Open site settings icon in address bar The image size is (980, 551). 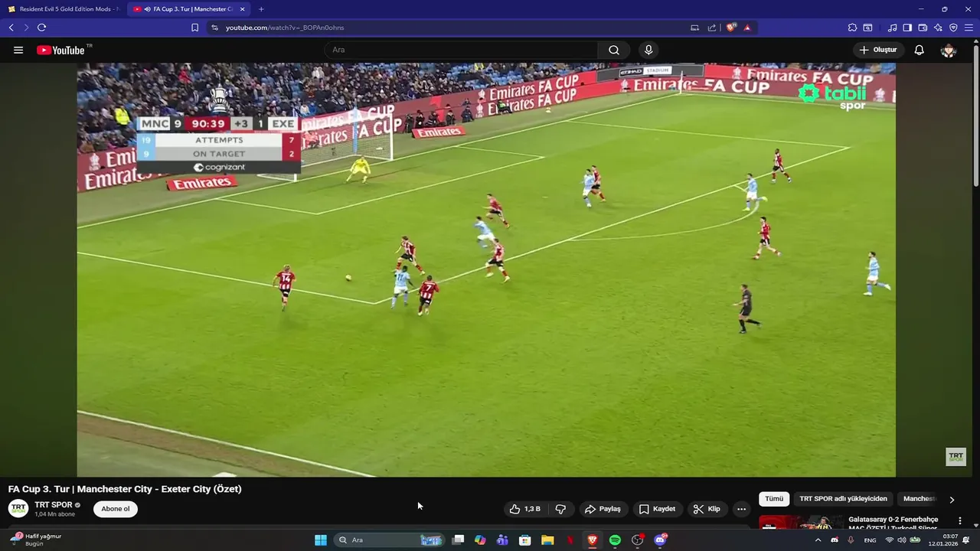click(214, 28)
